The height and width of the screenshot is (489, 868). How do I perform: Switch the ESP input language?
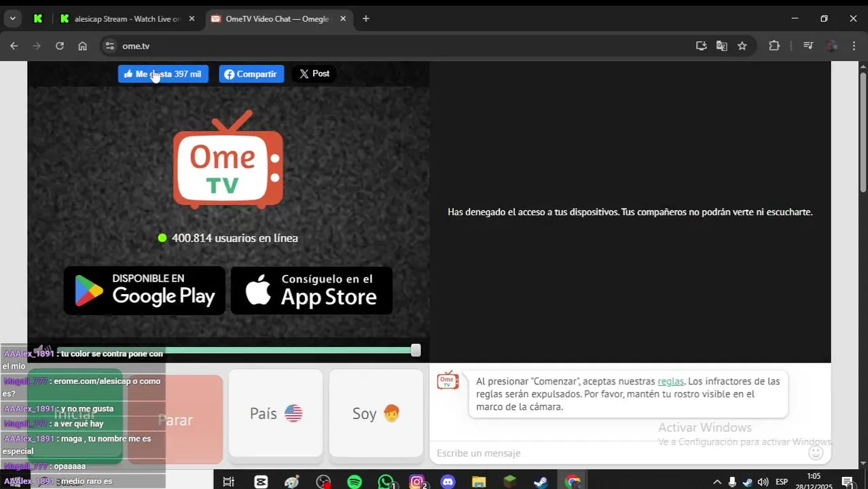tap(782, 482)
